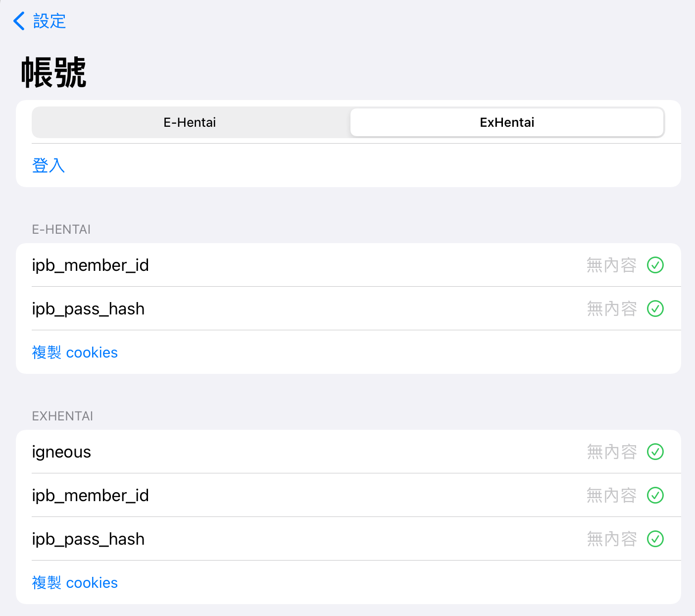Tap the back chevron icon beside 設定
Screen dimensions: 695x616
click(x=19, y=21)
